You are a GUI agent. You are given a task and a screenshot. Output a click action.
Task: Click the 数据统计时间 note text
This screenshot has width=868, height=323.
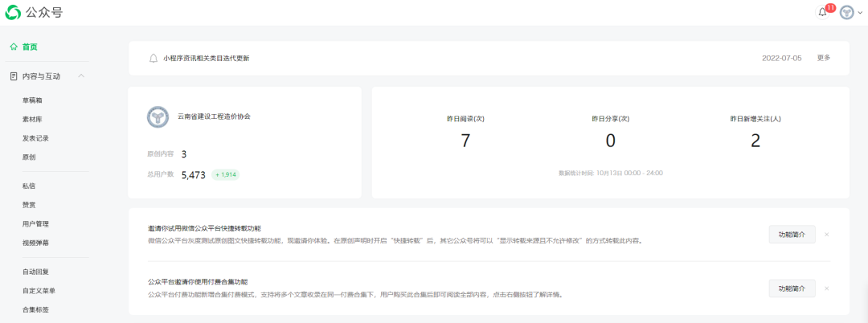(x=611, y=173)
